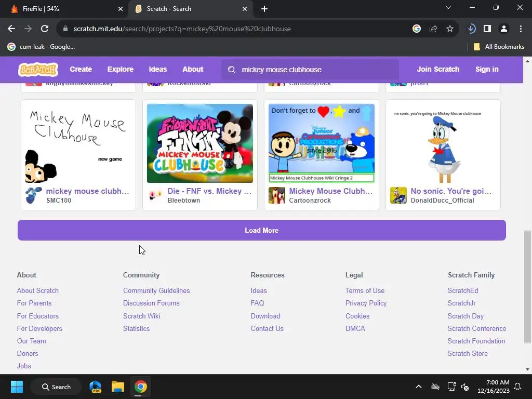Switch to the FireFile | 54% tab
Image resolution: width=532 pixels, height=399 pixels.
pyautogui.click(x=64, y=9)
